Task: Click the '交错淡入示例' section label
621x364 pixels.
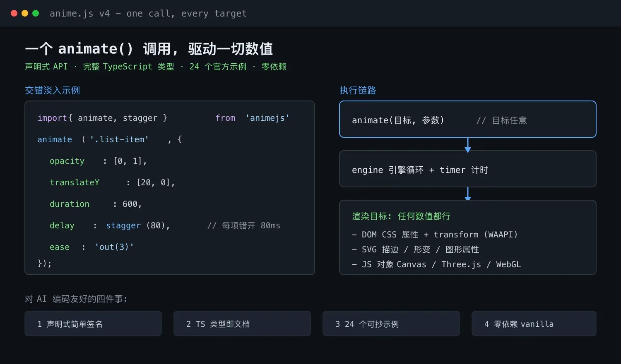Action: 52,91
